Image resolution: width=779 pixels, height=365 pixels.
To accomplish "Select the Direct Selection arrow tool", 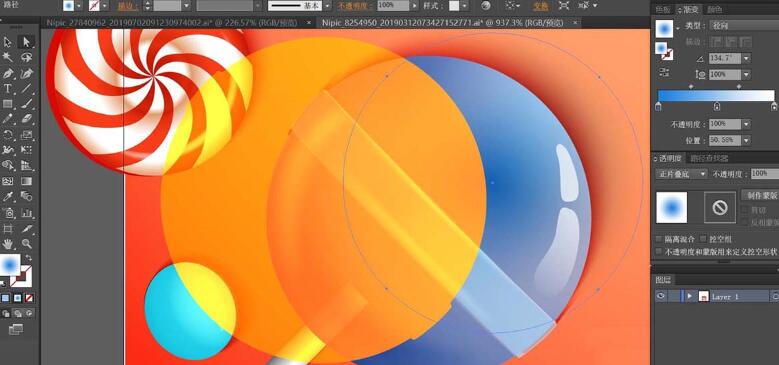I will click(x=26, y=42).
